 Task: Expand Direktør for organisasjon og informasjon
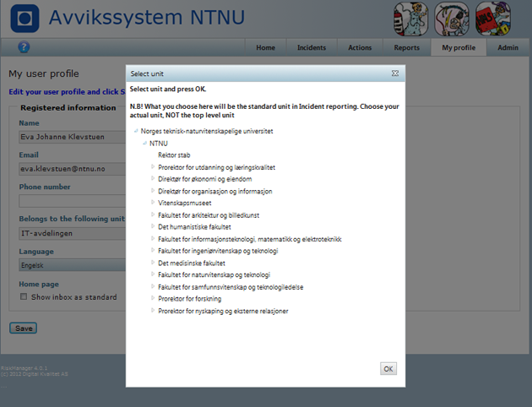click(153, 191)
